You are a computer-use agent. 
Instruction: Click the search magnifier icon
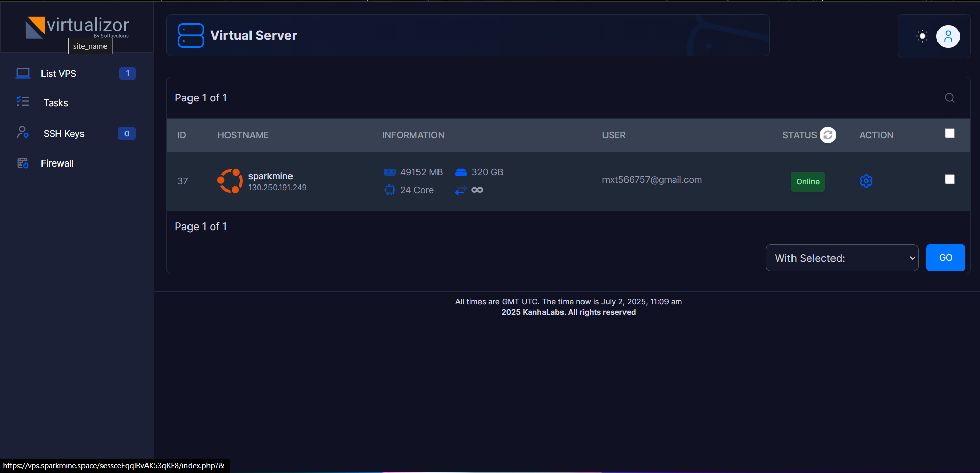[949, 98]
